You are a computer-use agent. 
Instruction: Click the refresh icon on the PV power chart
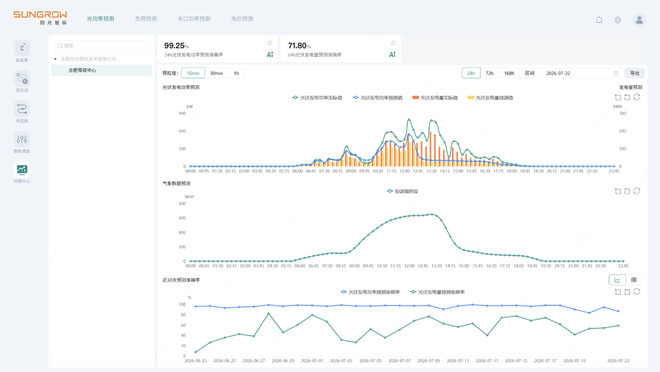pyautogui.click(x=637, y=97)
